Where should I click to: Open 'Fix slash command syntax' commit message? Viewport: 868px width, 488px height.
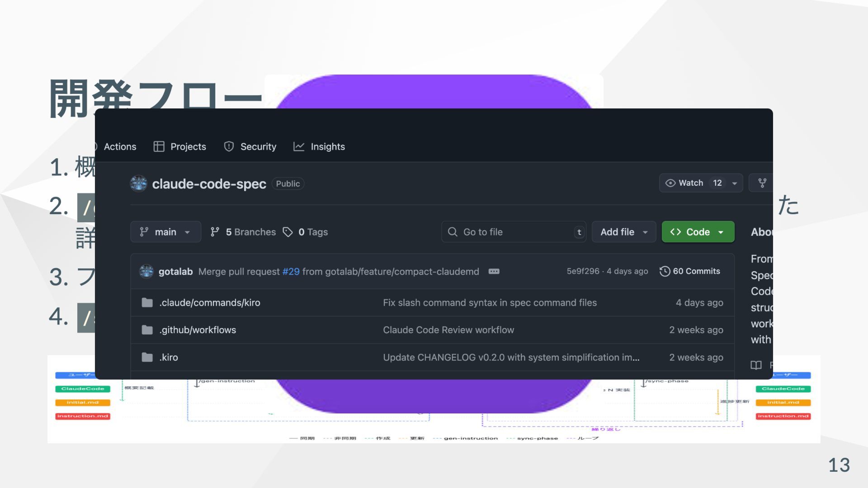[x=490, y=303]
